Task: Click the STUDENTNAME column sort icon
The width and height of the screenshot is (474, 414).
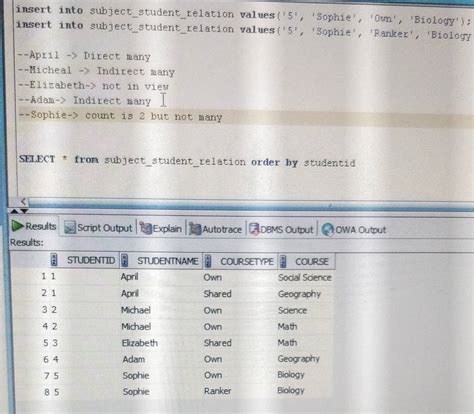Action: tap(124, 260)
